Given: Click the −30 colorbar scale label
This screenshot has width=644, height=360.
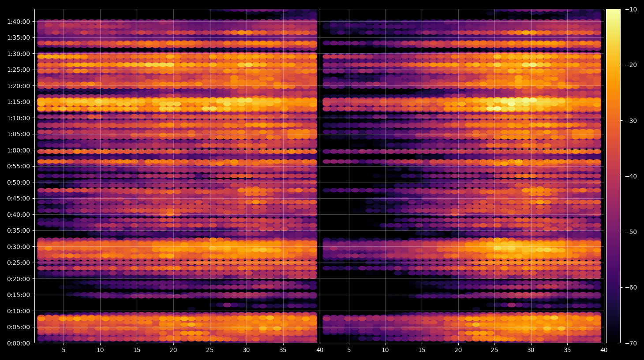Looking at the screenshot, I should 631,121.
